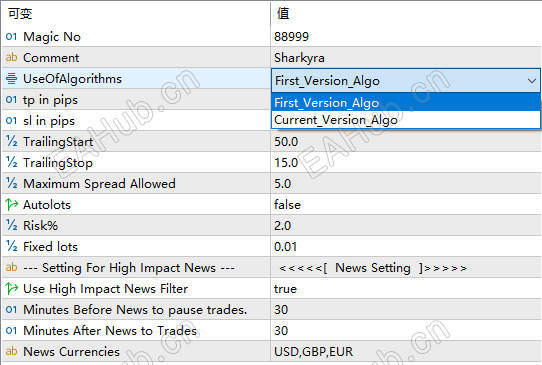Select the Use High Impact News Filter value true
Screen dimensions: 542x365
[x=285, y=289]
